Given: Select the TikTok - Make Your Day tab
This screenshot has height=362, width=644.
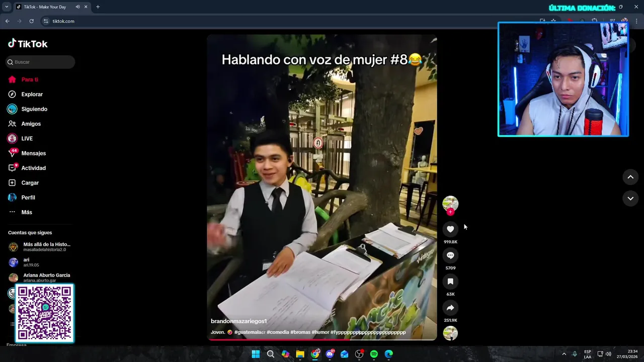Looking at the screenshot, I should (x=51, y=7).
